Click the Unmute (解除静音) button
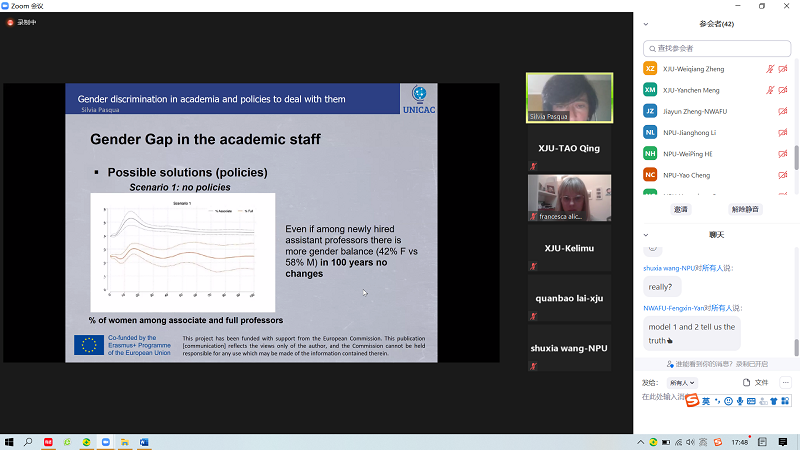This screenshot has width=800, height=450. coord(745,210)
